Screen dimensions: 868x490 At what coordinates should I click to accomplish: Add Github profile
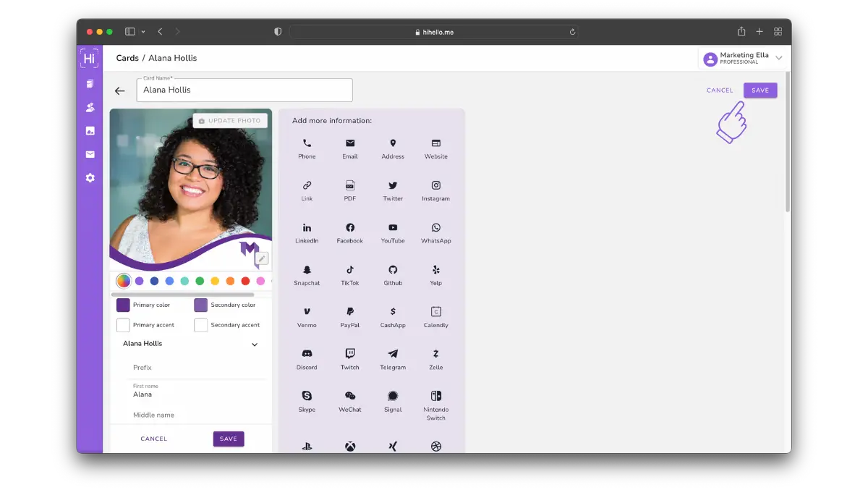[393, 276]
